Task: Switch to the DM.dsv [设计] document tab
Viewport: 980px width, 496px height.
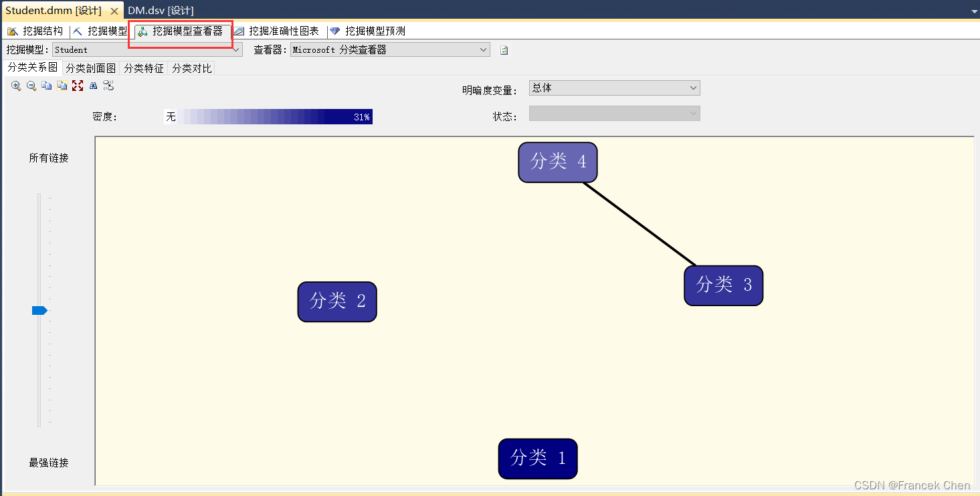Action: point(161,11)
